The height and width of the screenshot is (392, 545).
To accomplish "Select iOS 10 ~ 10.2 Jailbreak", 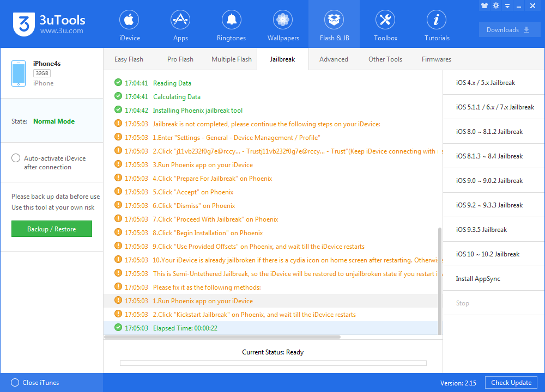I will [x=494, y=254].
